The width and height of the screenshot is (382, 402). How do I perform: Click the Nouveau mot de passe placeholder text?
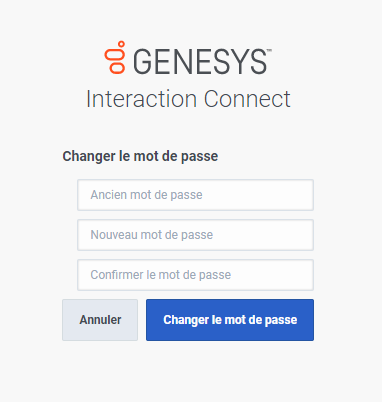tap(152, 235)
